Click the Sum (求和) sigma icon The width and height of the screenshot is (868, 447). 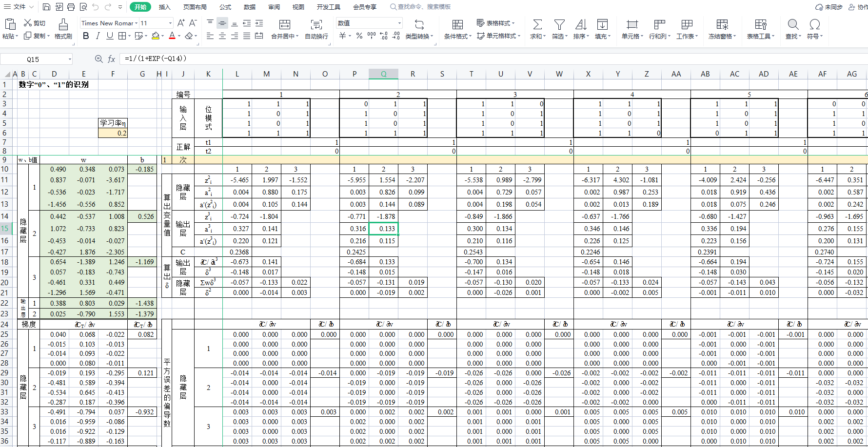pyautogui.click(x=537, y=24)
